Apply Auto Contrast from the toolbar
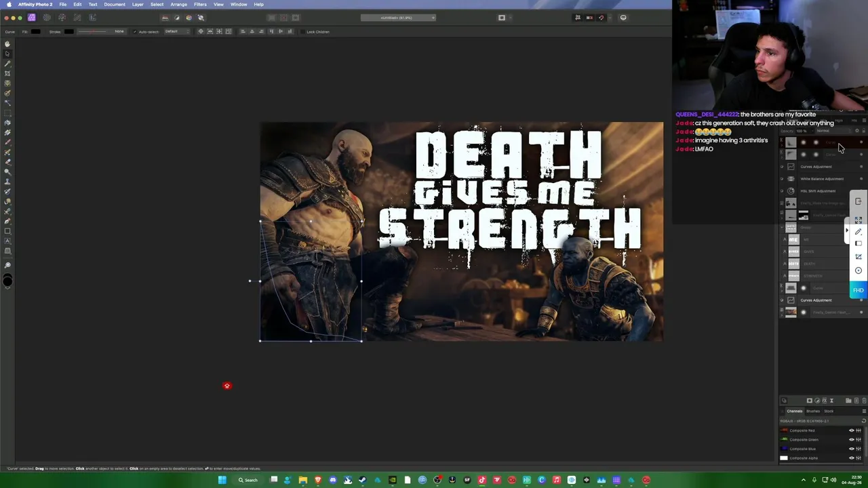 (177, 18)
